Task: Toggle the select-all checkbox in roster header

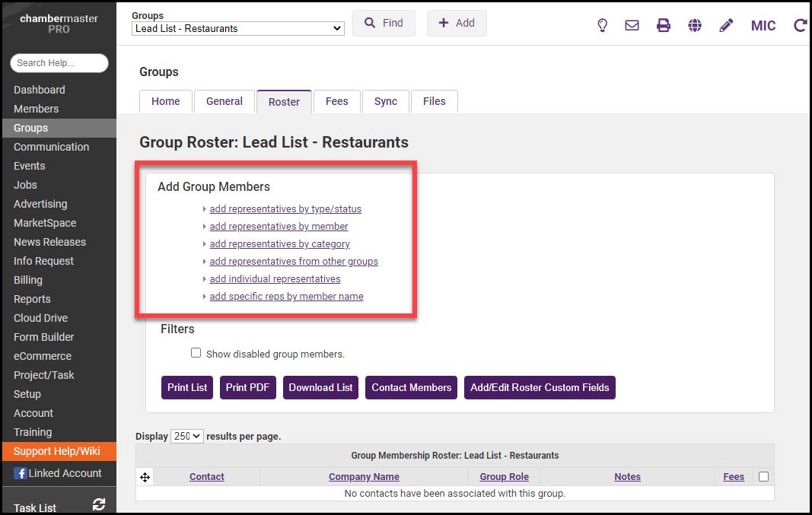Action: (763, 477)
